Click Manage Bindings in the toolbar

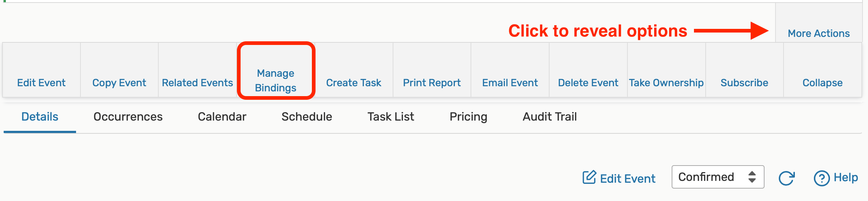pos(276,80)
